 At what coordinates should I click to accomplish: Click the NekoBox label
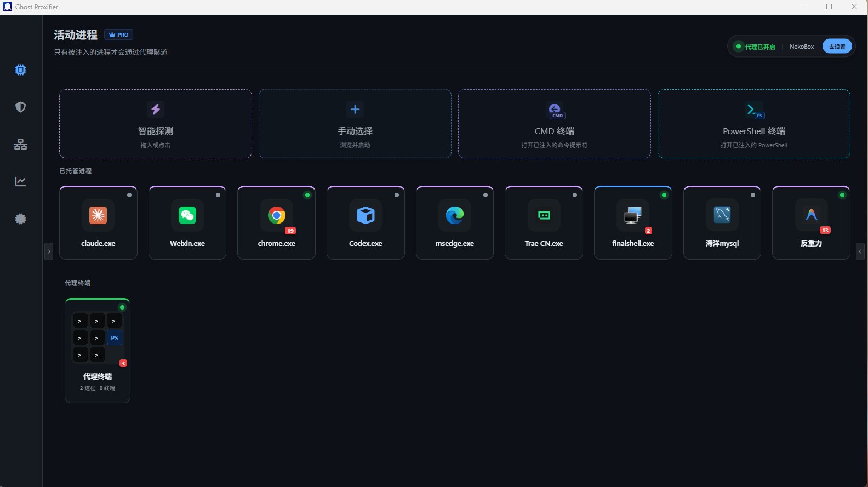click(x=802, y=47)
